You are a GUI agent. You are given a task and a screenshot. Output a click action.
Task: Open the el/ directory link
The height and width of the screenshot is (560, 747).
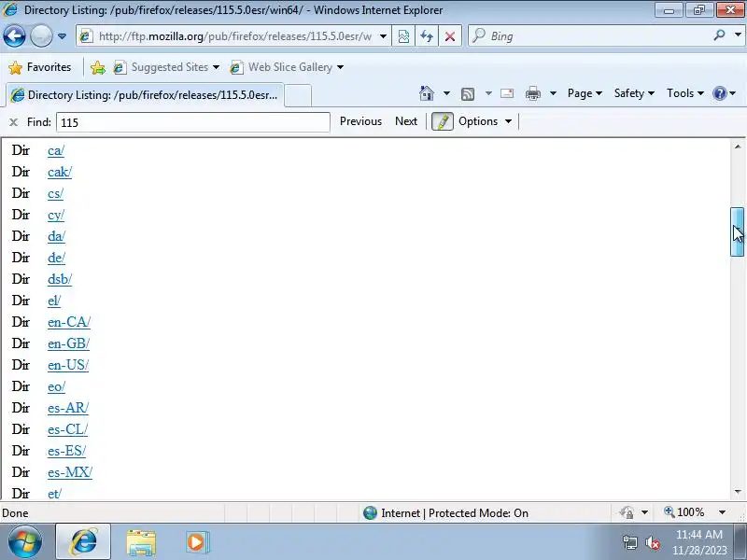[x=54, y=301]
